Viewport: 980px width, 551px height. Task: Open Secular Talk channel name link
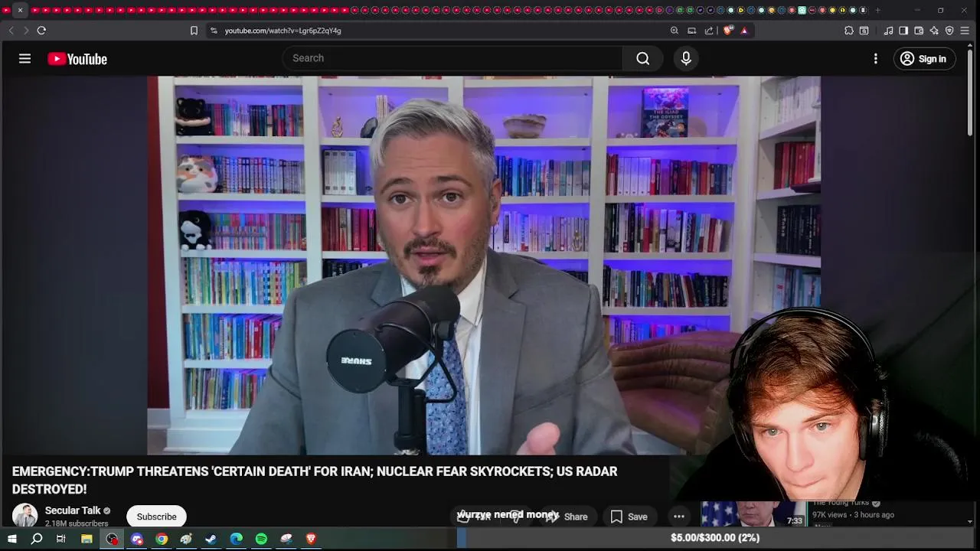(73, 510)
